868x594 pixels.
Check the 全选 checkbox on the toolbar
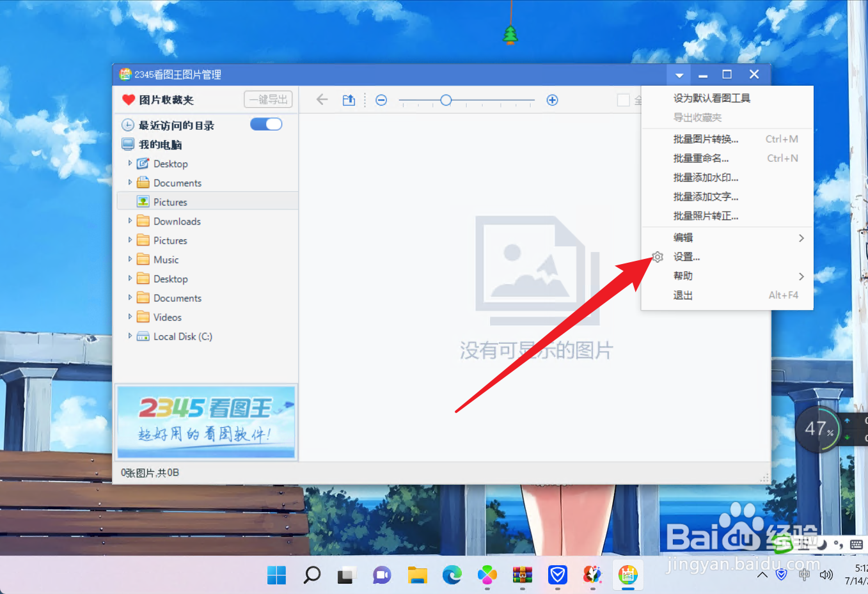(x=624, y=100)
